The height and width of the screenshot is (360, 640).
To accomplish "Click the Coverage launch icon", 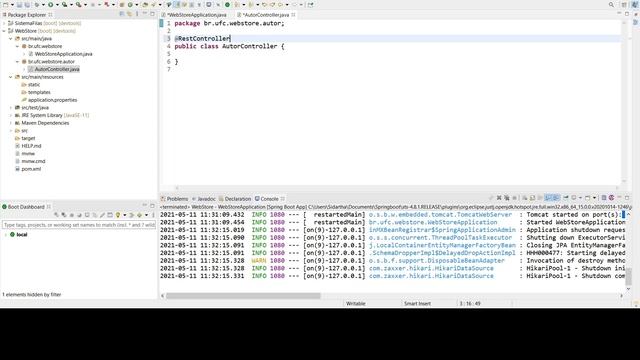I will 64,4.
